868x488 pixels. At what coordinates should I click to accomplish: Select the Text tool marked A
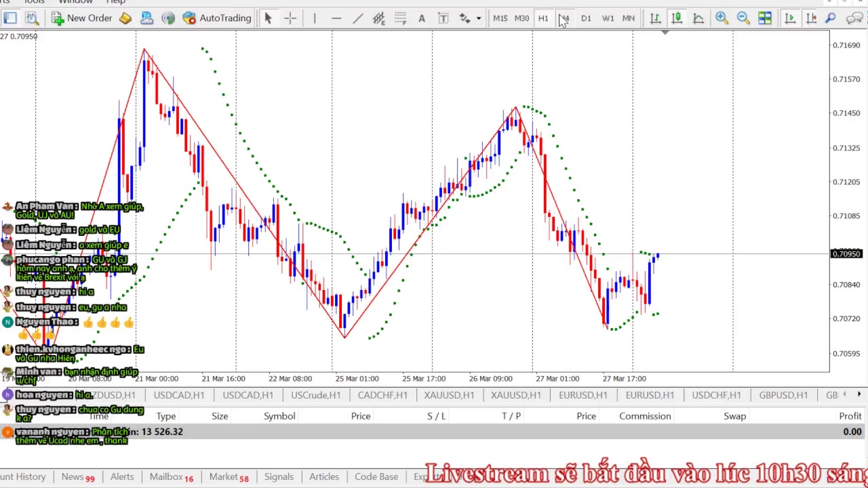point(422,18)
